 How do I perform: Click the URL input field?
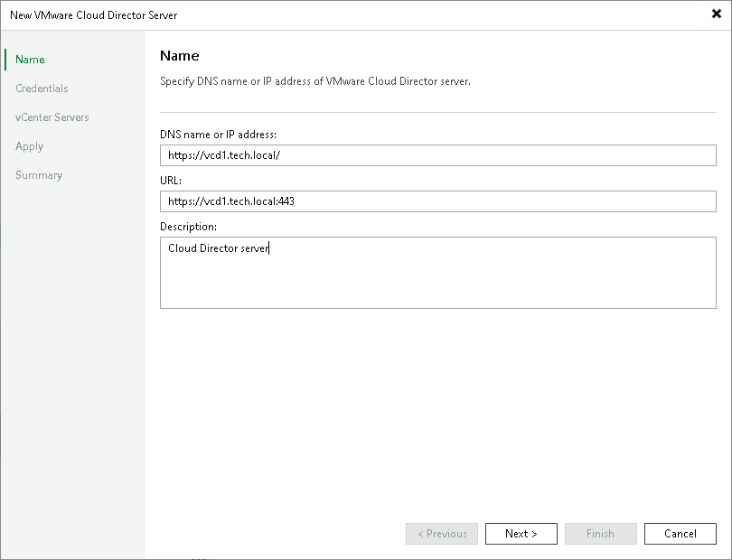coord(438,201)
